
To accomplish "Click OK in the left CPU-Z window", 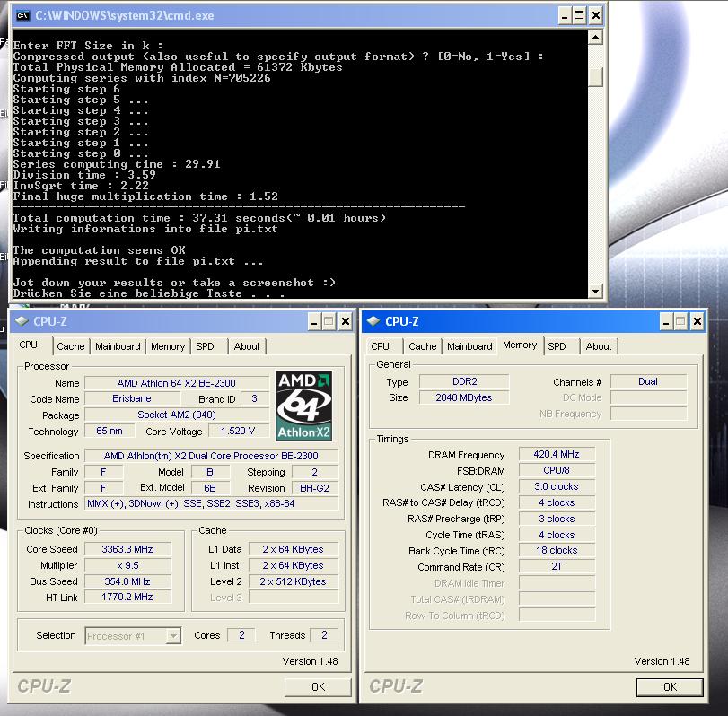I will (318, 687).
